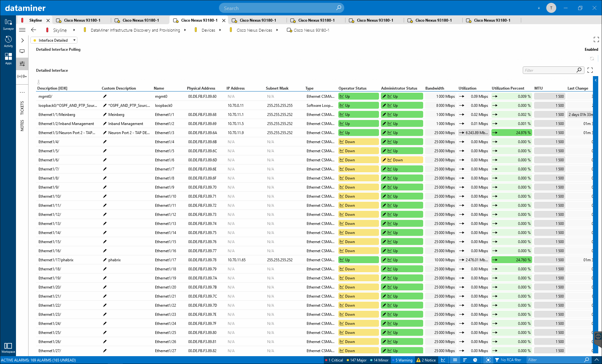Screen dimensions: 602x364
Task: Maximize the Detailed Interface table
Action: point(590,70)
